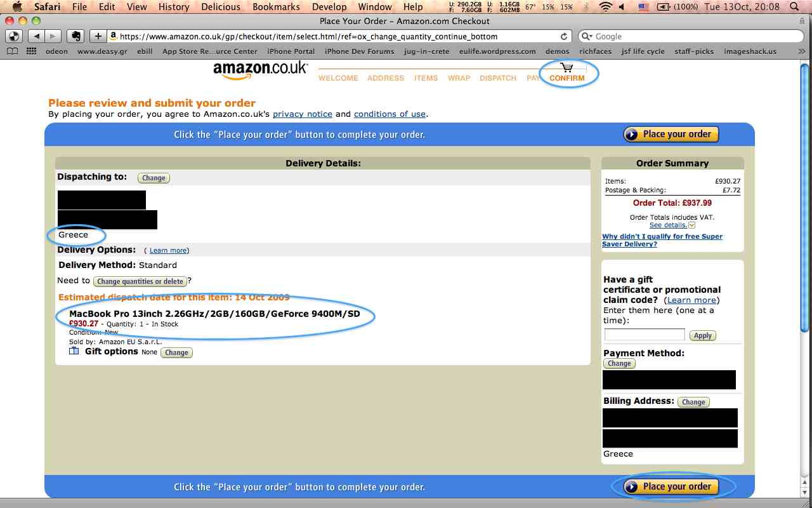Select the WRAP checkout step

(x=459, y=78)
